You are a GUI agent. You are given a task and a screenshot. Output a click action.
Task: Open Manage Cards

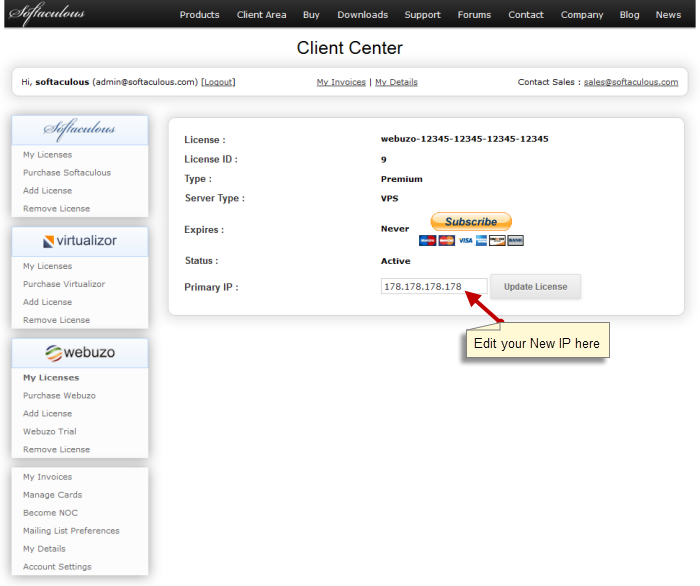click(52, 495)
